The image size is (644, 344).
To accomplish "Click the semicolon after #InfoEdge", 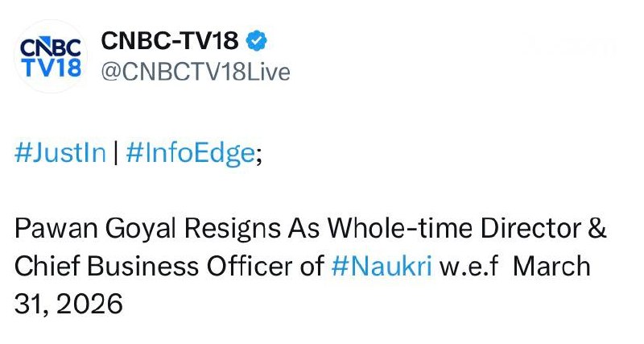I will pos(258,155).
